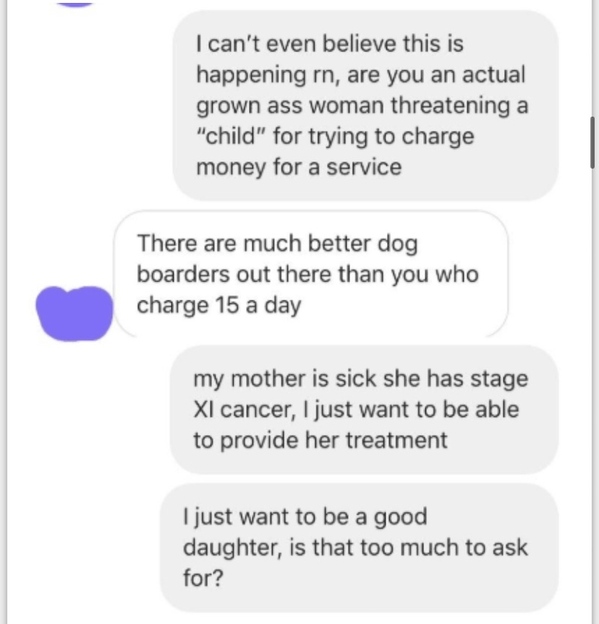Click the scrollbar track below the thumb
Image resolution: width=599 pixels, height=624 pixels.
[592, 394]
